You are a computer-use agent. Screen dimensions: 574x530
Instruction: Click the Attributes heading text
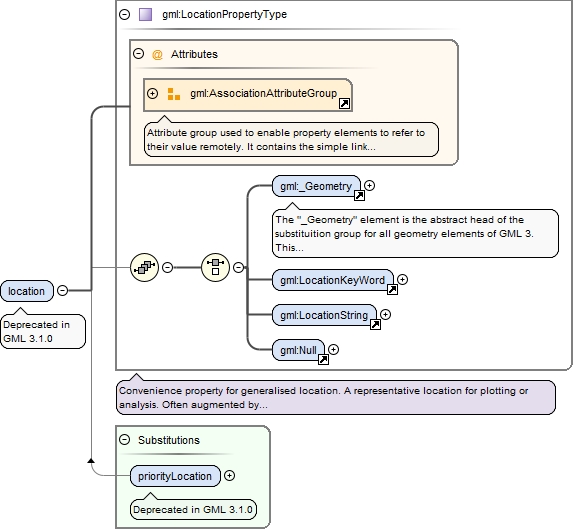194,54
